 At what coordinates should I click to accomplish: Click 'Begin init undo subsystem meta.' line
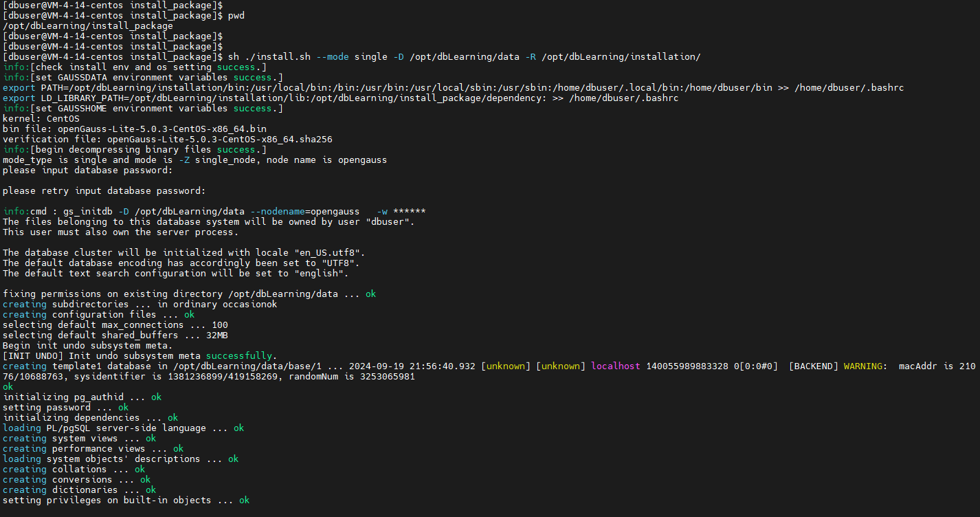coord(88,345)
